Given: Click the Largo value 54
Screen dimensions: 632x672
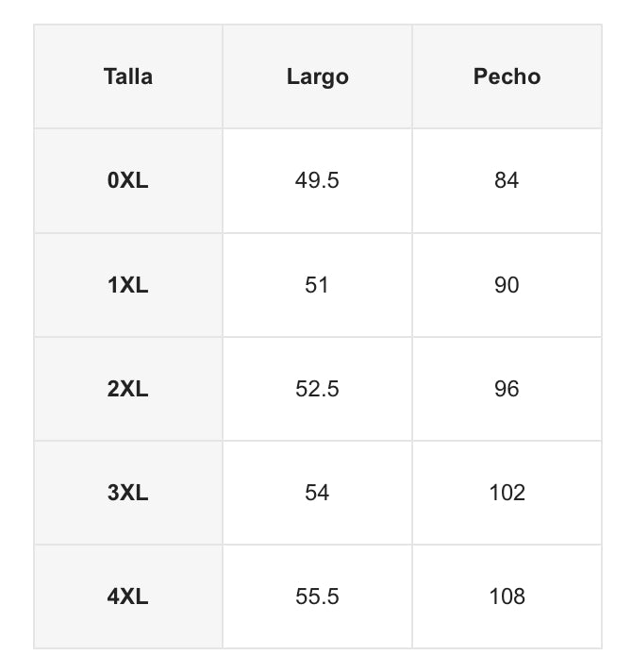Looking at the screenshot, I should tap(317, 493).
